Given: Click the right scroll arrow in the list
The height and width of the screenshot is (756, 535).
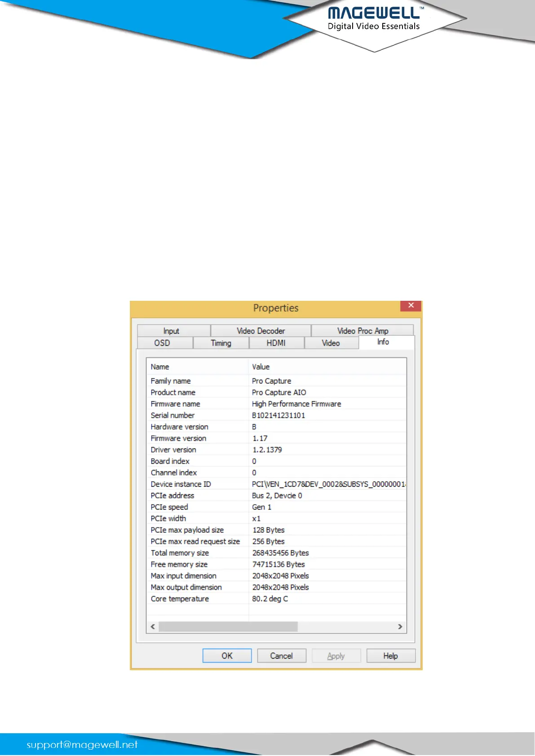Looking at the screenshot, I should [400, 627].
